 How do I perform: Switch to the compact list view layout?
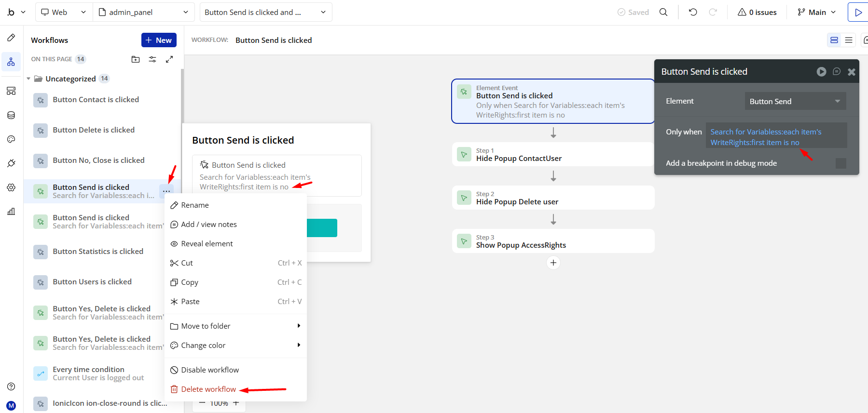[x=849, y=40]
